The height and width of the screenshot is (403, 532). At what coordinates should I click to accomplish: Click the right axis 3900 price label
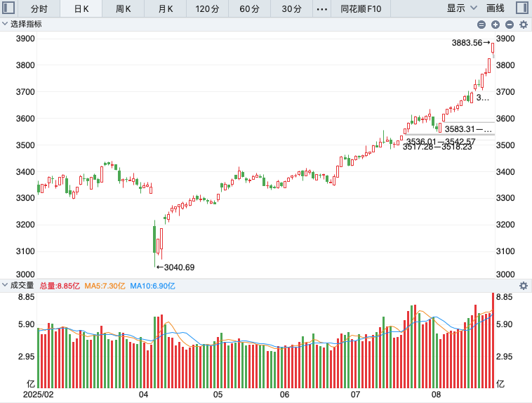(x=505, y=39)
